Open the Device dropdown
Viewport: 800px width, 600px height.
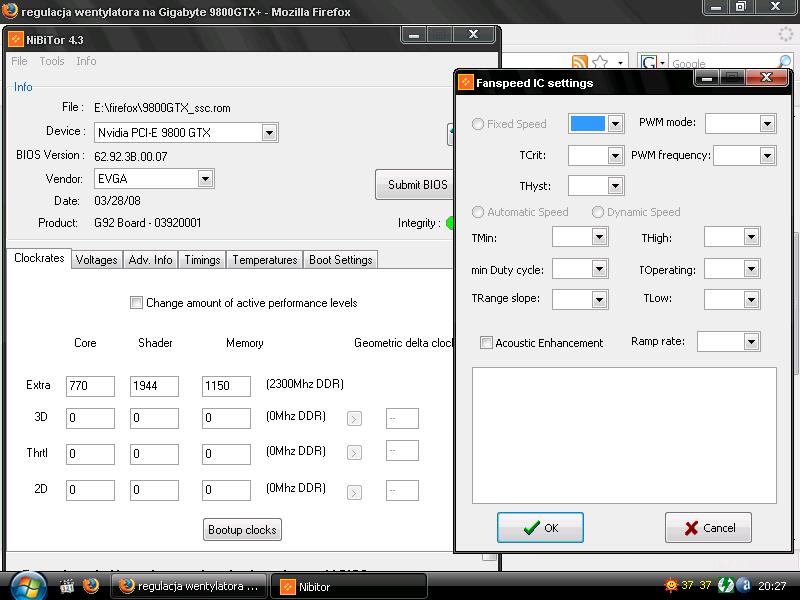tap(269, 133)
